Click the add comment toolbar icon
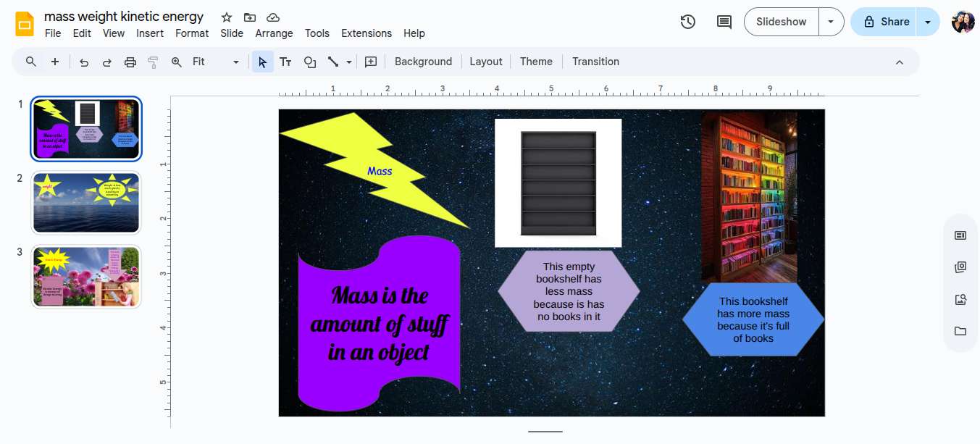 [x=371, y=62]
